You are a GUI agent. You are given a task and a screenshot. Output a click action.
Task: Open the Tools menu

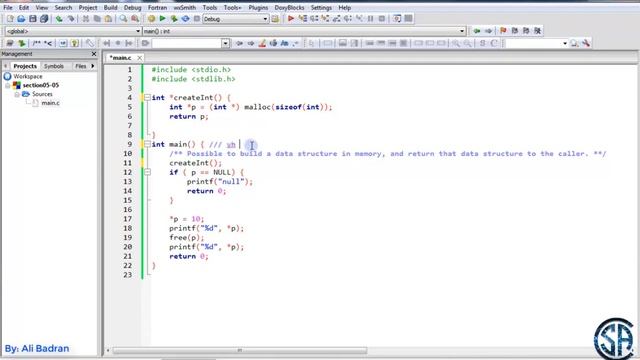point(210,7)
